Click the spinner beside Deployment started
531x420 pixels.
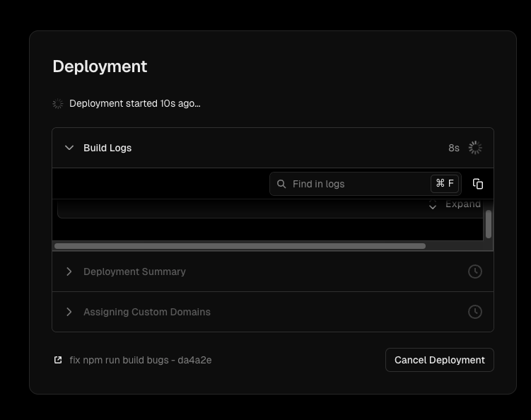point(58,104)
